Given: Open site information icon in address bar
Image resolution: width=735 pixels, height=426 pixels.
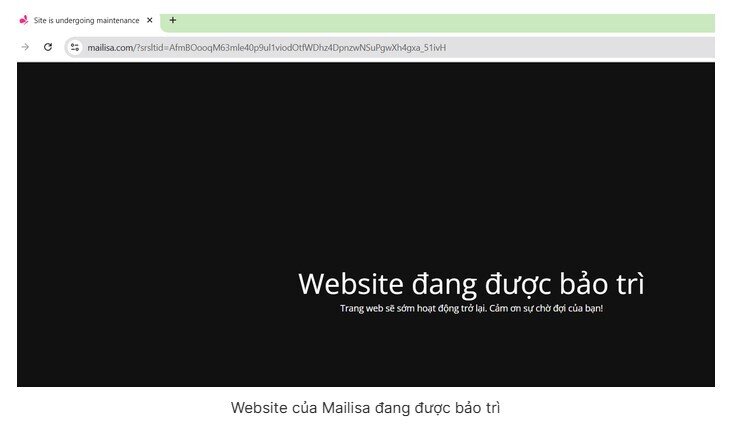Looking at the screenshot, I should (75, 47).
